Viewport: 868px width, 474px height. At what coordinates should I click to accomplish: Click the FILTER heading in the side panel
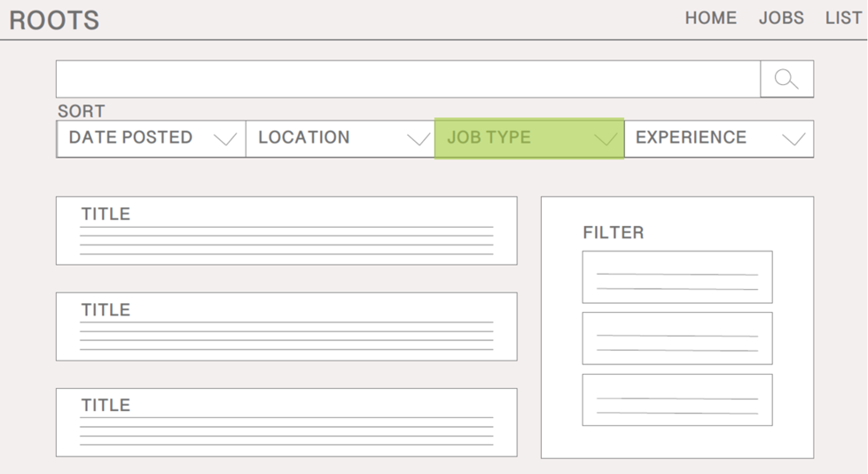tap(614, 232)
